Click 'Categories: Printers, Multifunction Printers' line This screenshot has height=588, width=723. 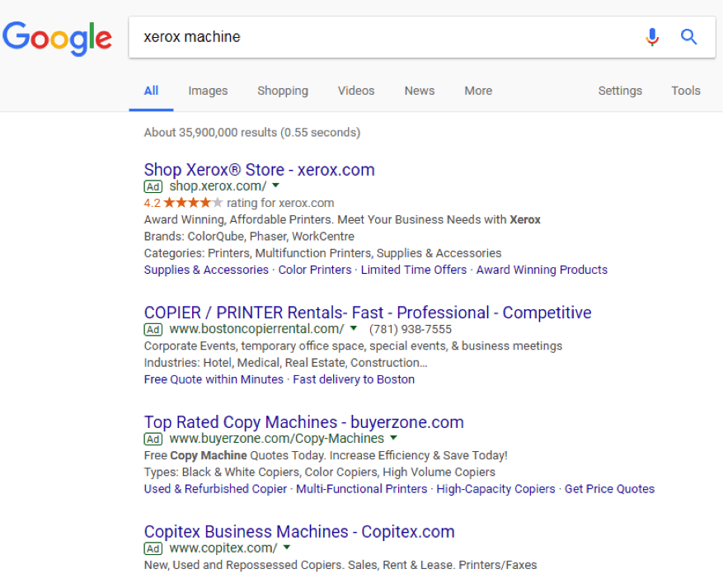coord(322,253)
